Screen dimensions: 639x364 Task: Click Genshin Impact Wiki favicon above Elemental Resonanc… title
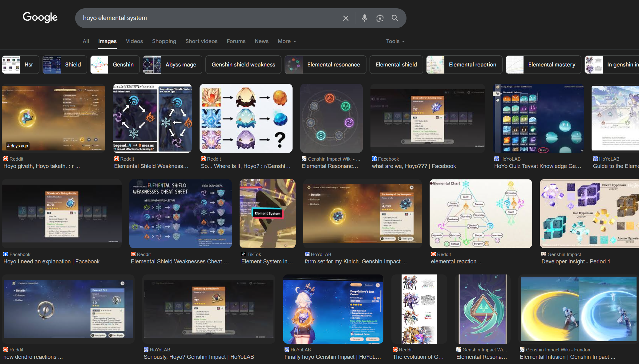click(x=304, y=159)
